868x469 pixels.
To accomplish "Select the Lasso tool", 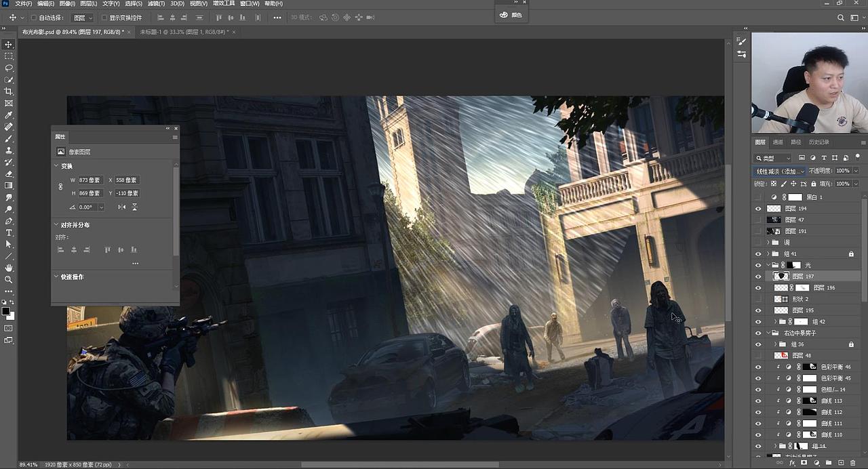I will (x=9, y=68).
